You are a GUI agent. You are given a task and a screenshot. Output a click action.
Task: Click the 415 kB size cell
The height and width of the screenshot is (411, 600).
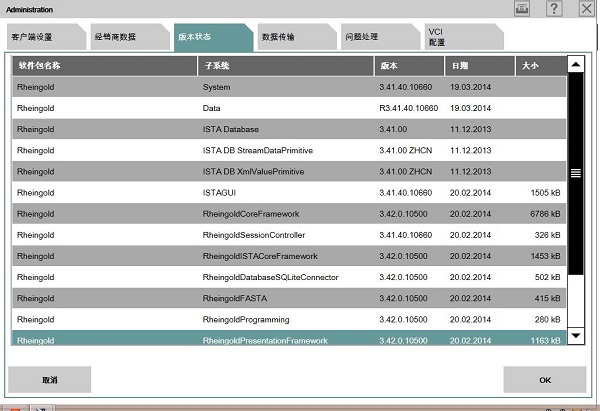547,298
